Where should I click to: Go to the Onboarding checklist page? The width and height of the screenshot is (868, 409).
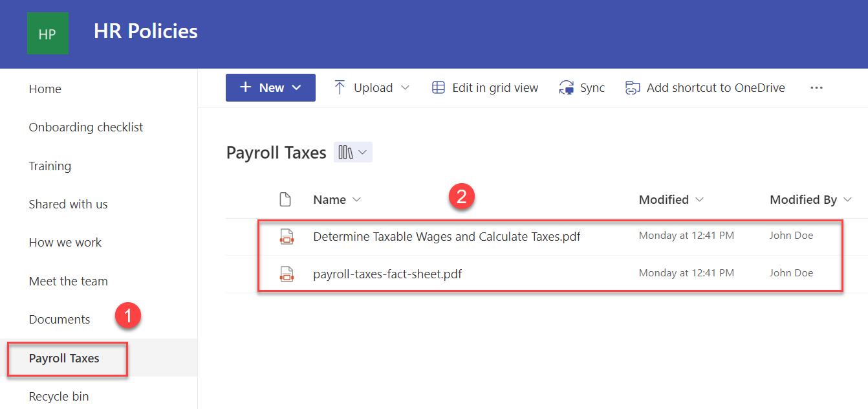tap(85, 127)
